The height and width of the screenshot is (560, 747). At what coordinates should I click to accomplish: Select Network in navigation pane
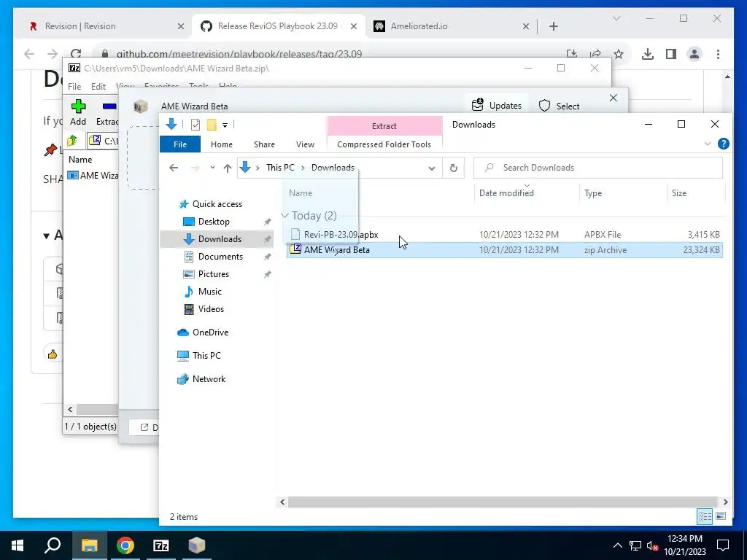[x=209, y=379]
